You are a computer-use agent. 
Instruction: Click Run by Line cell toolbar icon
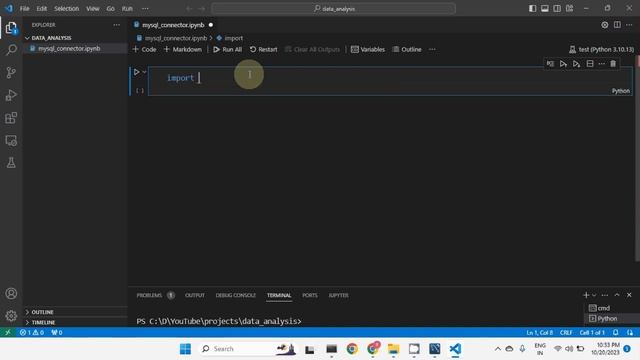(x=550, y=64)
